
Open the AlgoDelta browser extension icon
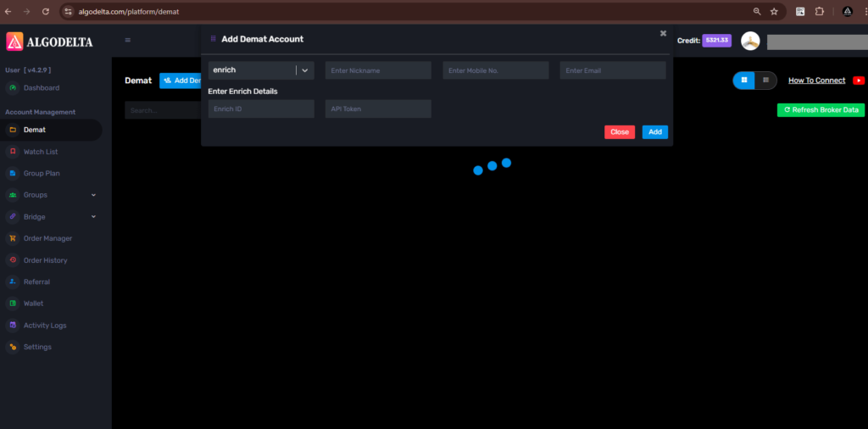click(x=847, y=12)
